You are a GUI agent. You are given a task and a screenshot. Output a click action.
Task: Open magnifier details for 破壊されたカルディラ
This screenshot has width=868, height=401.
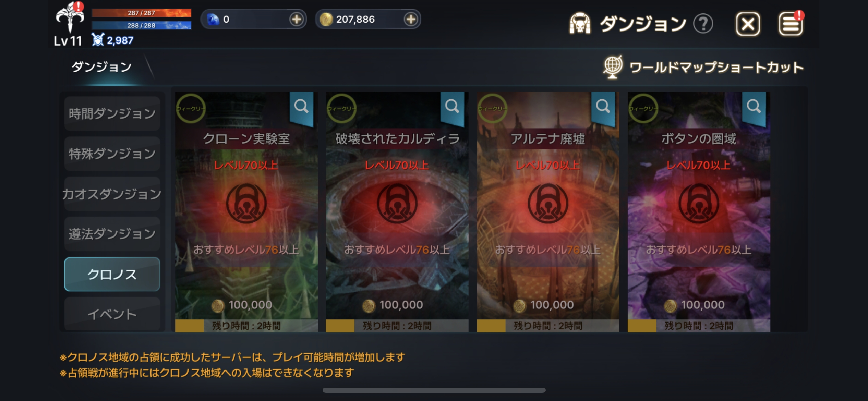point(452,107)
